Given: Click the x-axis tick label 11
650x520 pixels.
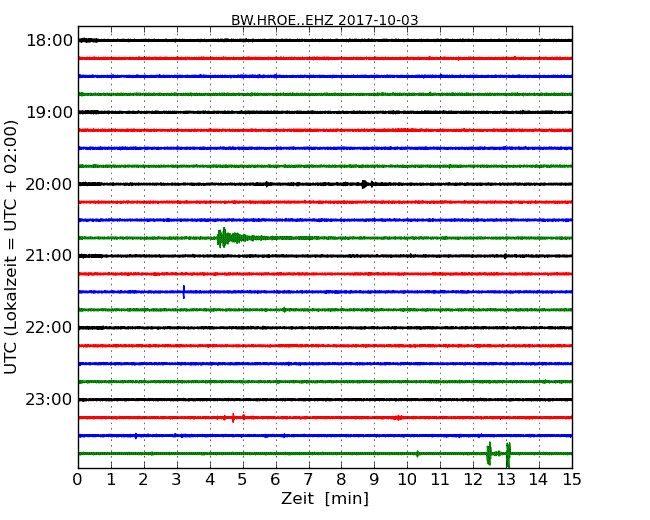Looking at the screenshot, I should pos(440,480).
